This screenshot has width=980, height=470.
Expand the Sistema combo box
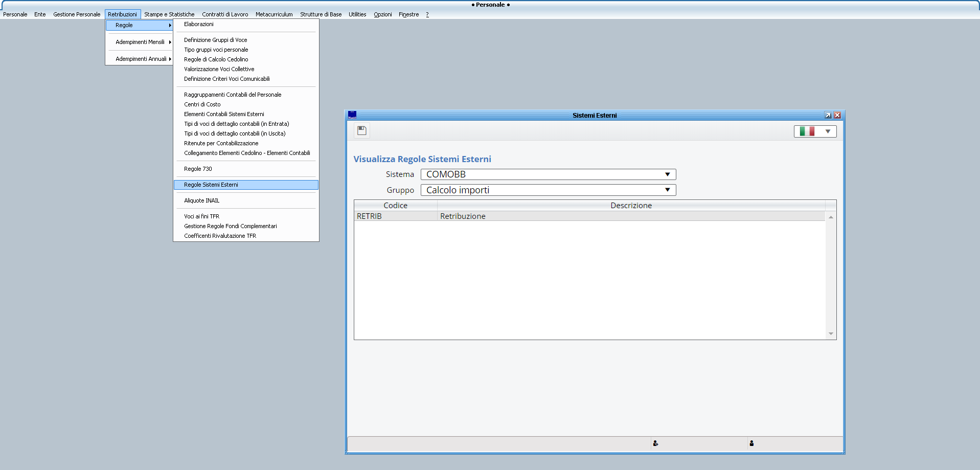tap(667, 174)
